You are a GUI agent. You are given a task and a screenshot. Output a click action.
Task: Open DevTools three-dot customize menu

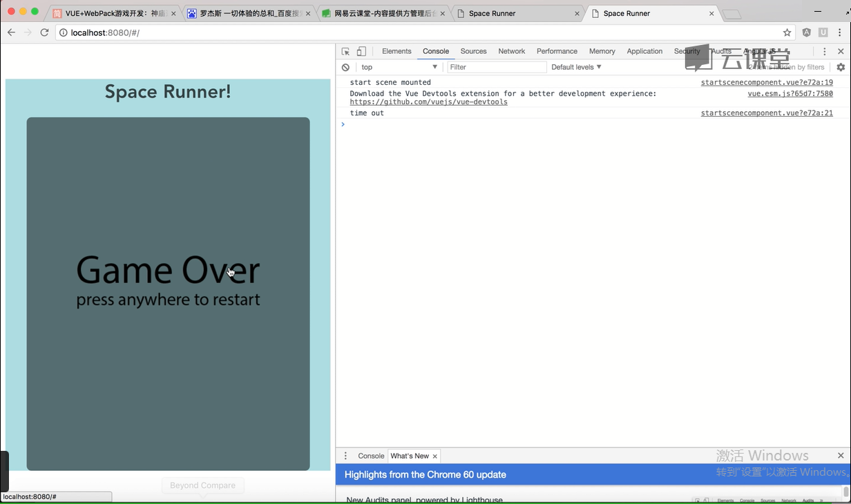[x=825, y=52]
